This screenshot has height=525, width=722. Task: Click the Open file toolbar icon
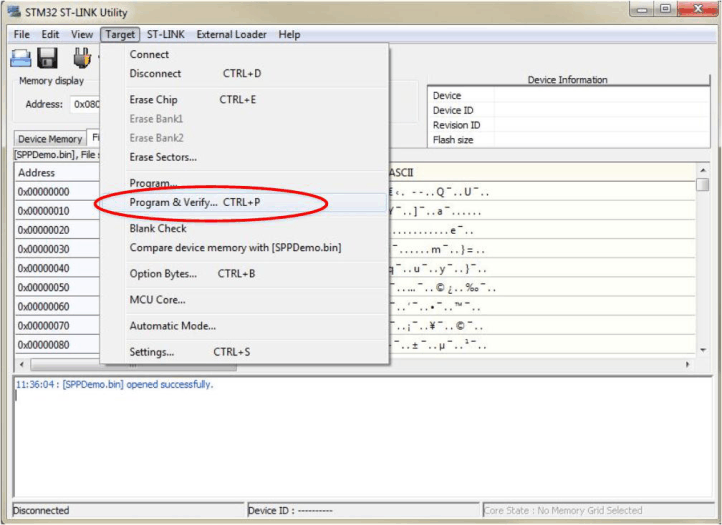[x=21, y=58]
